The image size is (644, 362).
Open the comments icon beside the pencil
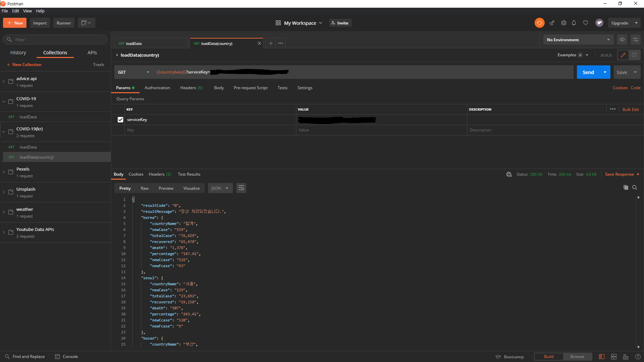[634, 55]
